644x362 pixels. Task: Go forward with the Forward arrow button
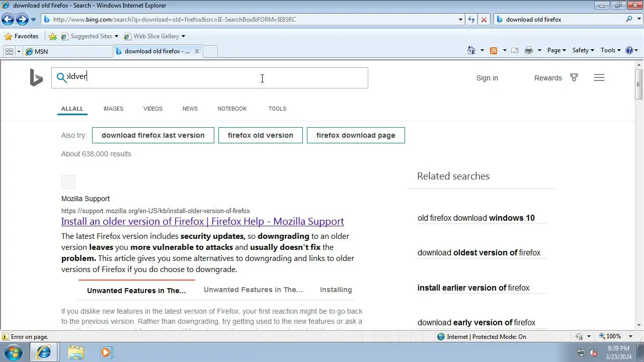pyautogui.click(x=22, y=20)
